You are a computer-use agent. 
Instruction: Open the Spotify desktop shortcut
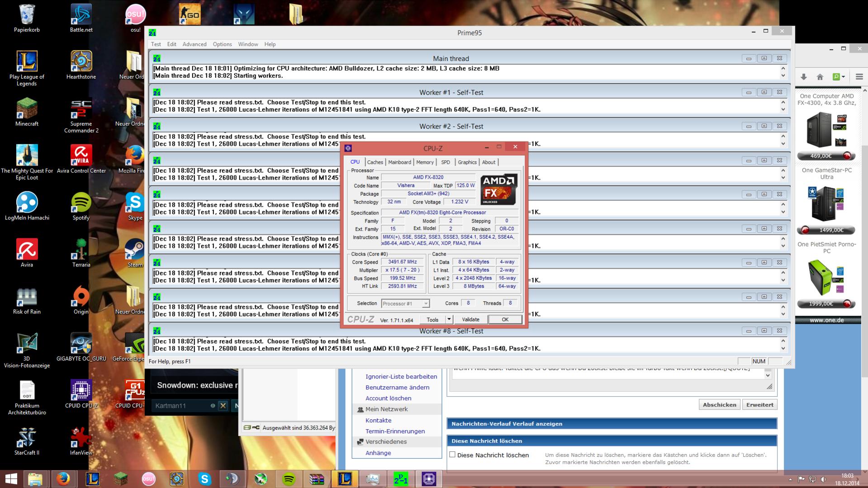tap(81, 206)
